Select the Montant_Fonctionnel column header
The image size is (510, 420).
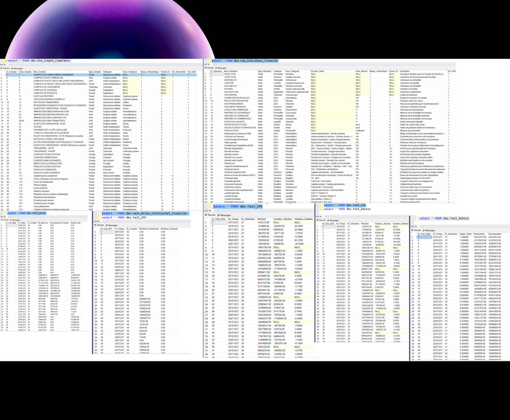(149, 229)
